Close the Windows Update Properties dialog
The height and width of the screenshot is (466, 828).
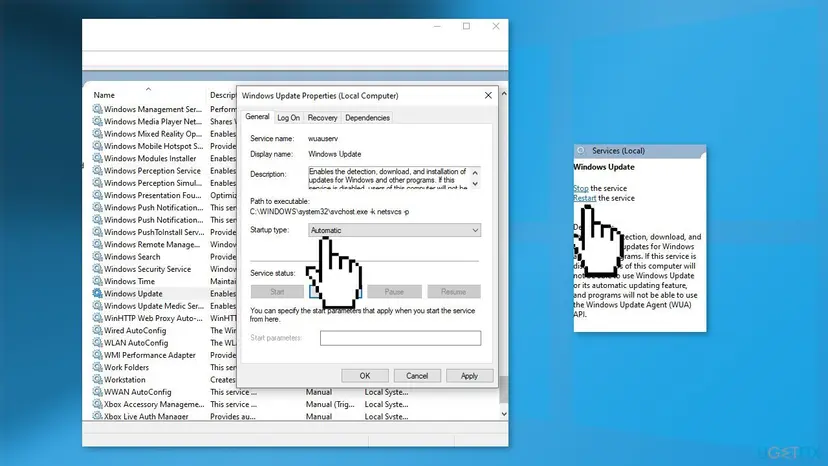coord(488,96)
